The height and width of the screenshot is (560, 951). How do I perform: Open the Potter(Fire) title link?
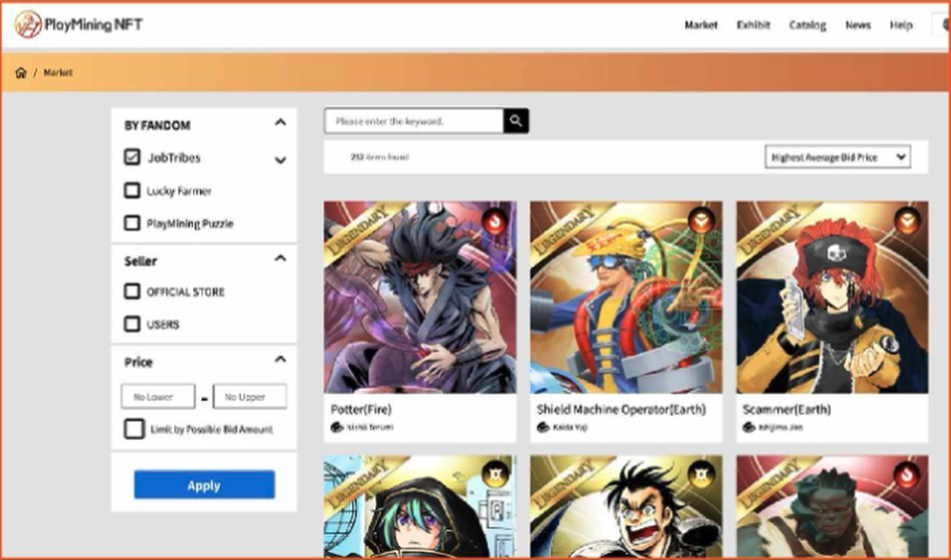360,409
